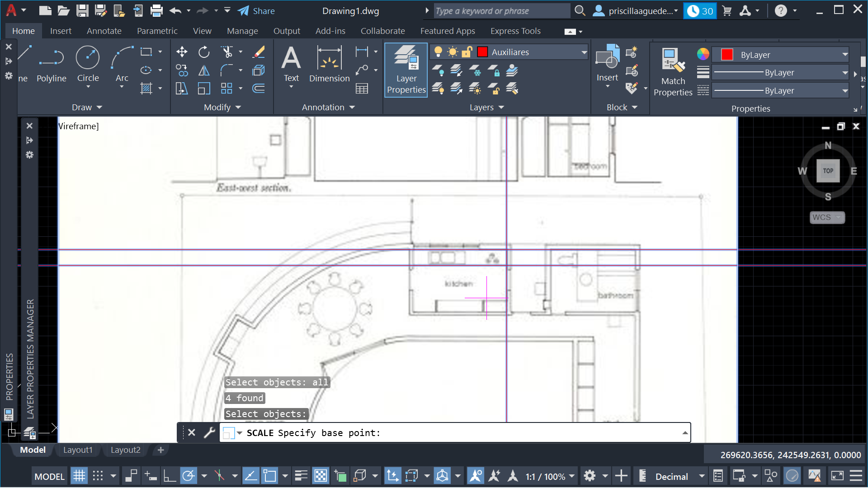Image resolution: width=868 pixels, height=488 pixels.
Task: Click the red layer color swatch
Action: (x=482, y=52)
